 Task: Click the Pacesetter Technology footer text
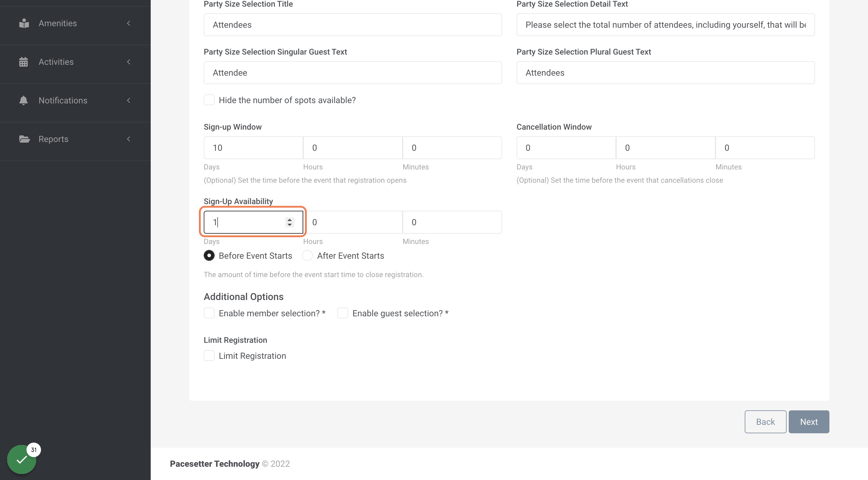(215, 464)
